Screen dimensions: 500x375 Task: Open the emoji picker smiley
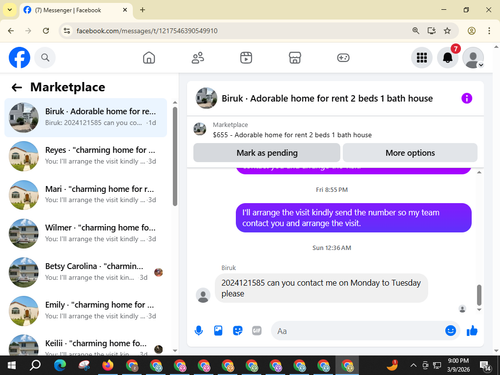click(x=450, y=330)
